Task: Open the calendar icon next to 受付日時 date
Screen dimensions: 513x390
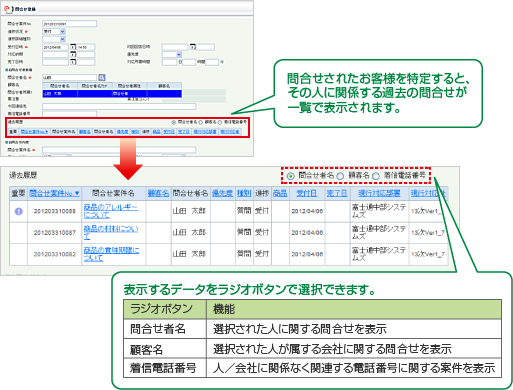Action: click(73, 47)
